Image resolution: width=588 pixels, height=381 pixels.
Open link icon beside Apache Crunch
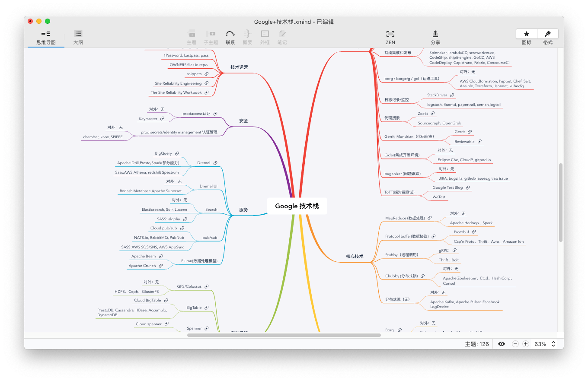tap(161, 266)
